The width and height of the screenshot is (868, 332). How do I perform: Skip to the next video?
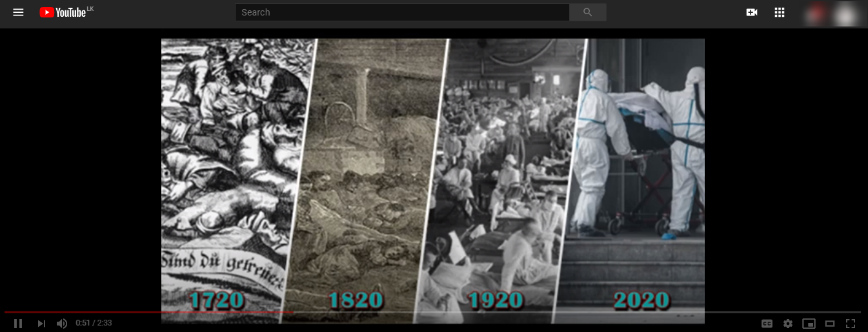pyautogui.click(x=41, y=323)
